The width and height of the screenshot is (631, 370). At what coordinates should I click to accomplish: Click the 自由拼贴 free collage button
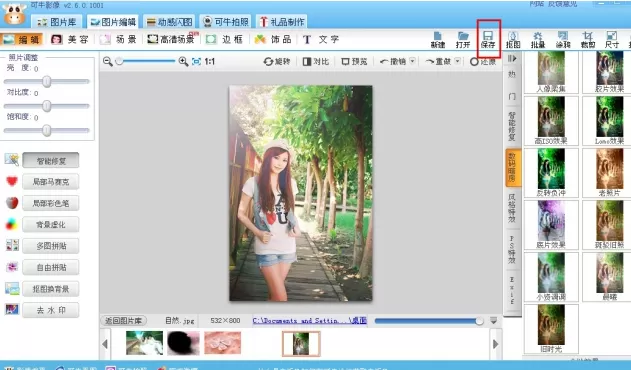[51, 267]
